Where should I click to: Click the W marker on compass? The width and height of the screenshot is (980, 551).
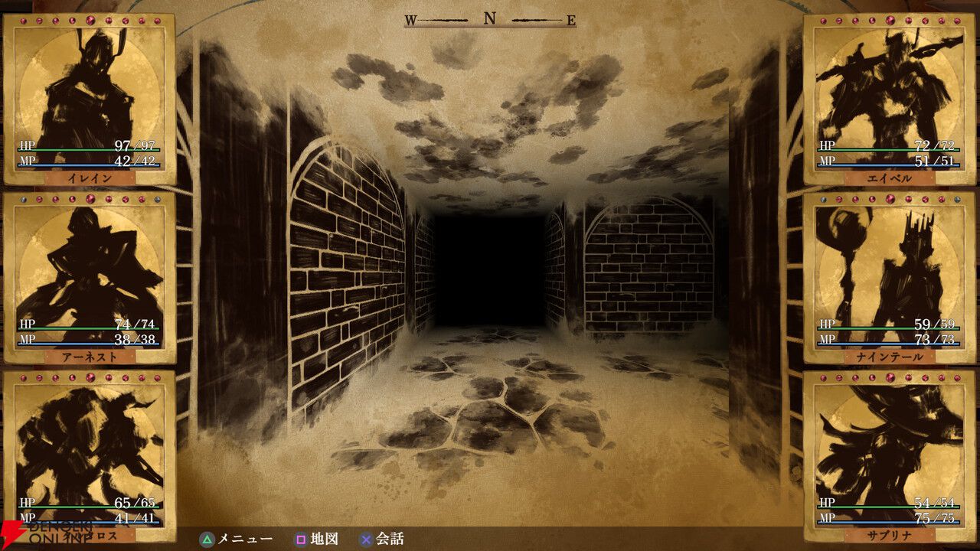tap(410, 21)
